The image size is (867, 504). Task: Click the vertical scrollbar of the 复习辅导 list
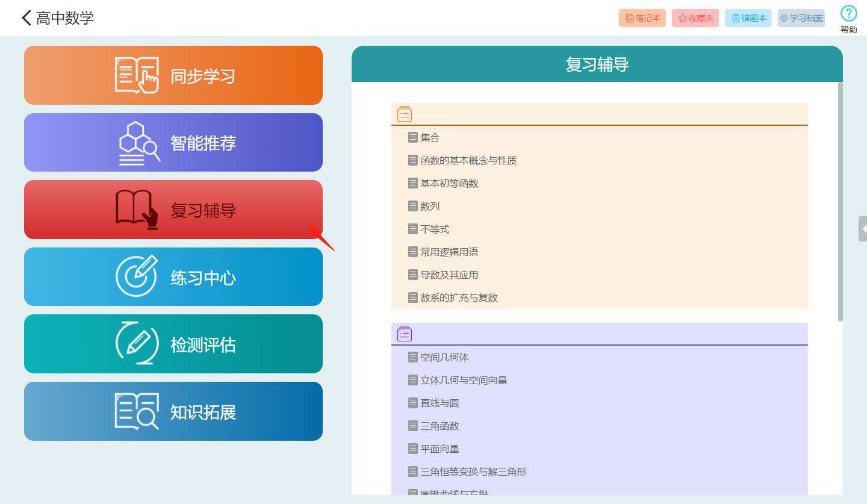(841, 202)
